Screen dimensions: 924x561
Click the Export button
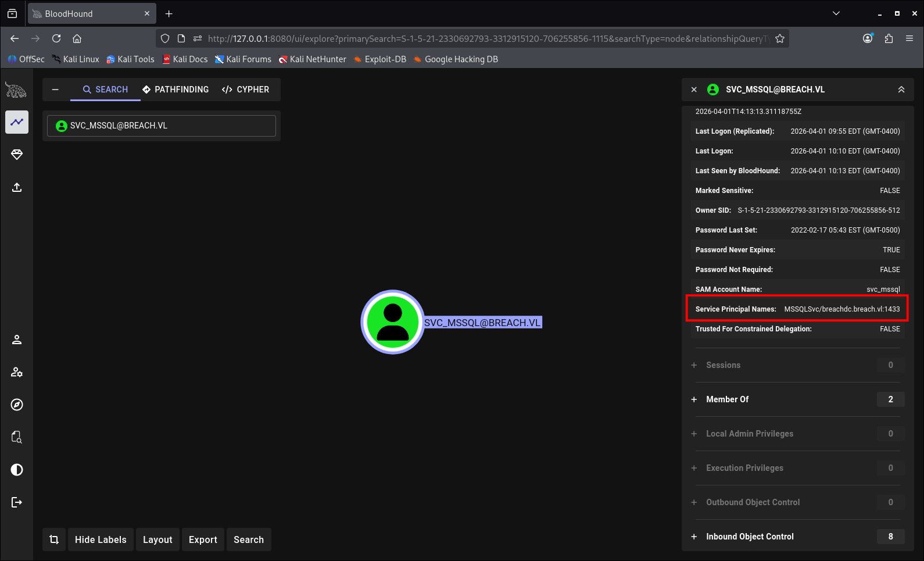coord(203,539)
